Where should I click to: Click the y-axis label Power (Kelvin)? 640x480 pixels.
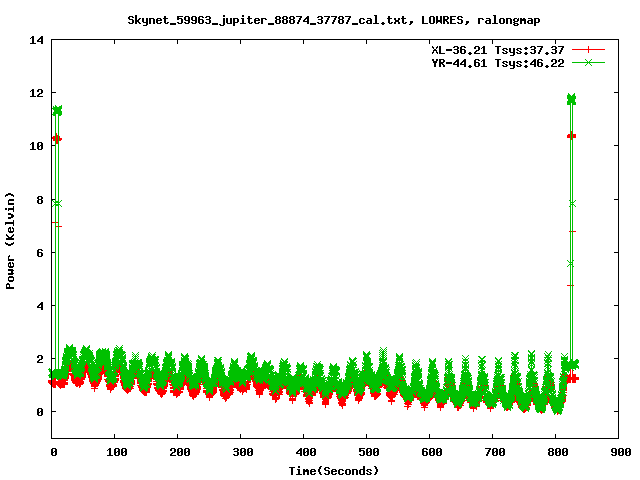pyautogui.click(x=10, y=241)
